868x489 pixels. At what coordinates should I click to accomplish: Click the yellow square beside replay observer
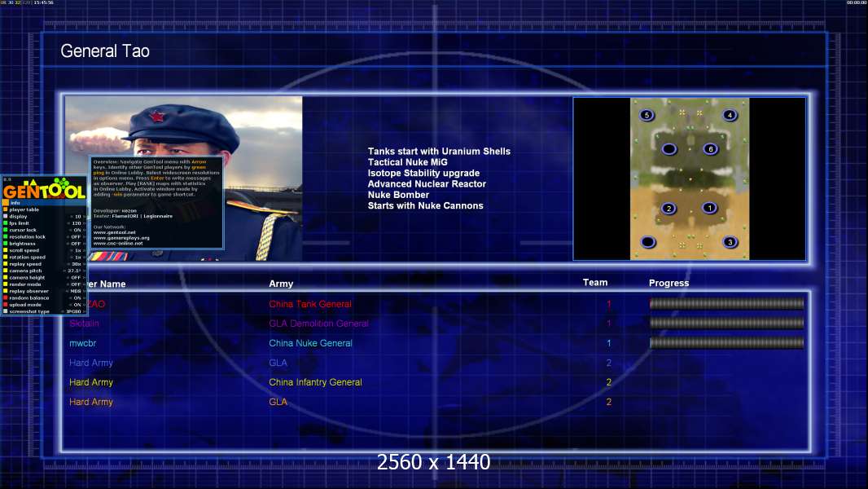click(6, 291)
